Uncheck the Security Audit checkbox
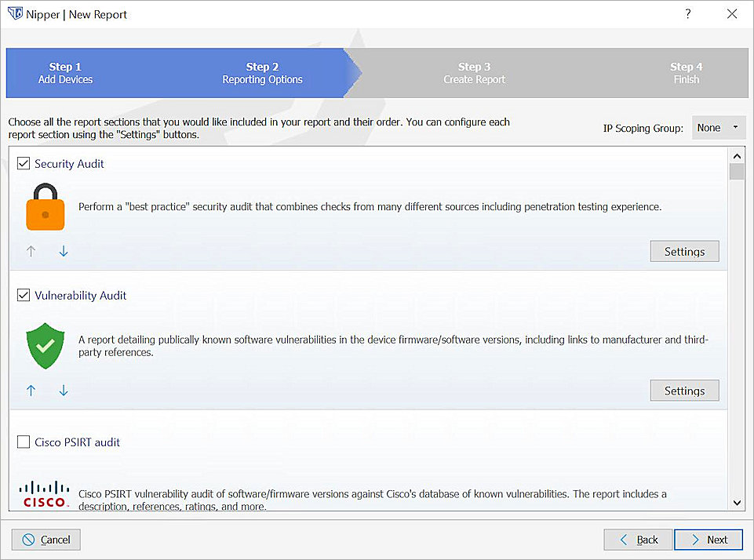The height and width of the screenshot is (560, 754). pyautogui.click(x=24, y=164)
